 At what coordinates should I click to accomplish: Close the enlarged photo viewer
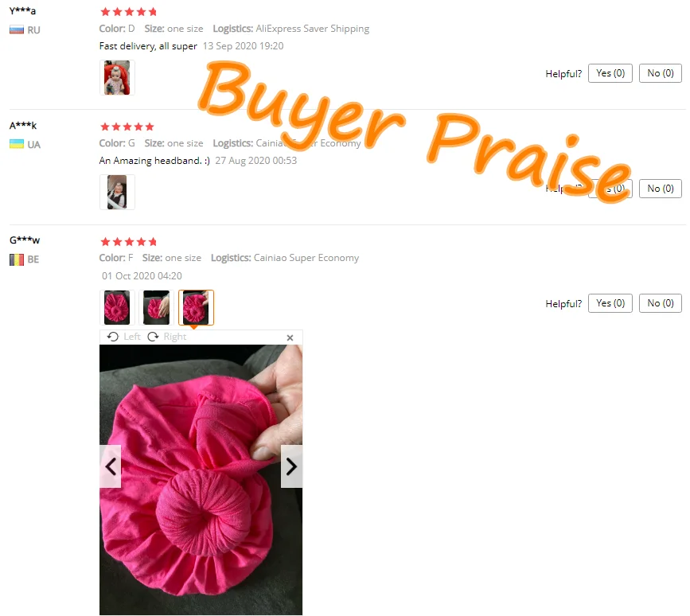pyautogui.click(x=290, y=337)
